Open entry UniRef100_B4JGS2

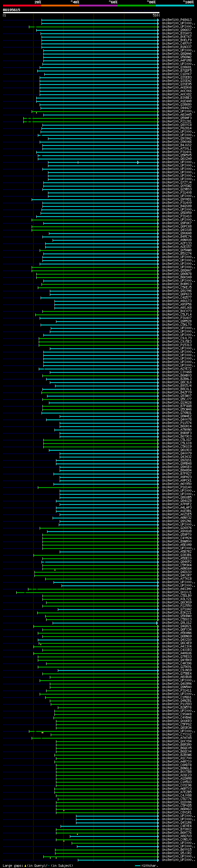click(x=176, y=145)
